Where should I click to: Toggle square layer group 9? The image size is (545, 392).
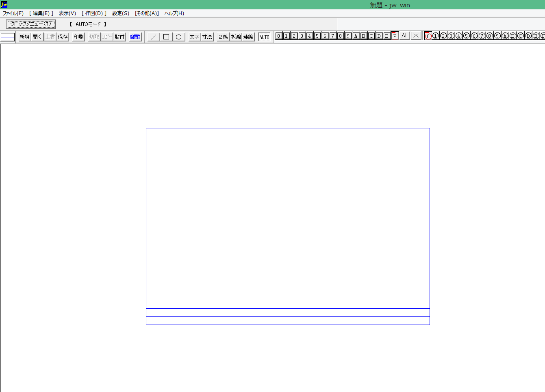coord(348,36)
